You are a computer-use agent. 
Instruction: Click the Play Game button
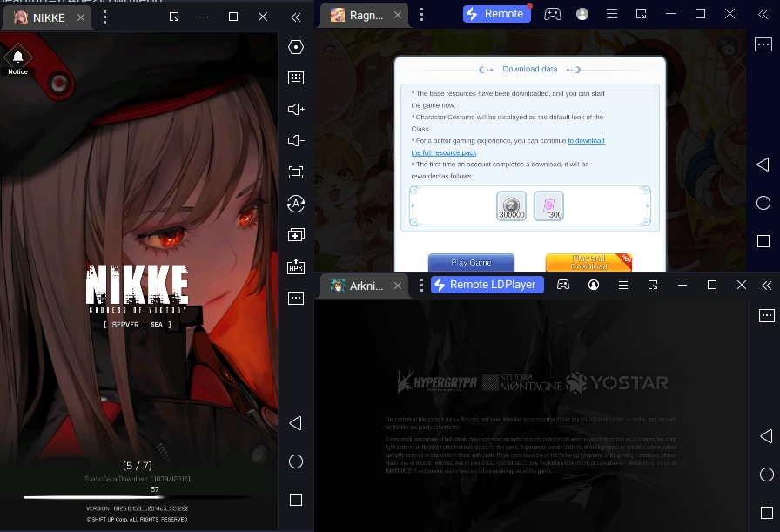pos(471,262)
